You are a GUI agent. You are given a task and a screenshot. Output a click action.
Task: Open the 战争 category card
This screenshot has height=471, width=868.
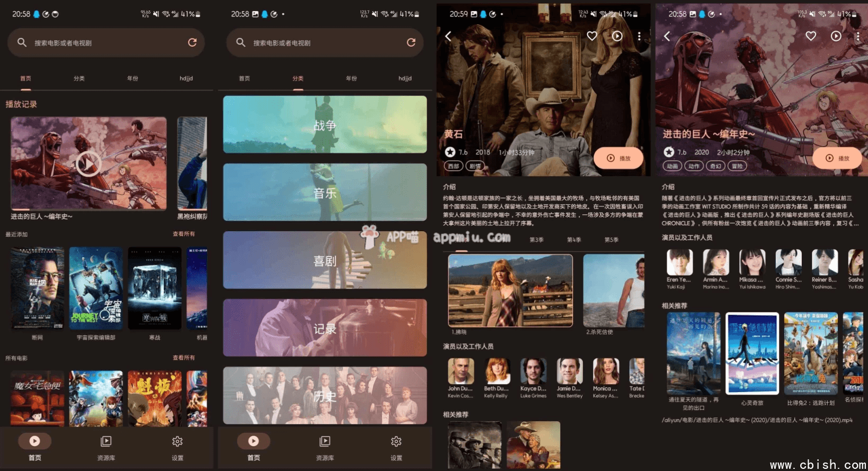pyautogui.click(x=325, y=125)
